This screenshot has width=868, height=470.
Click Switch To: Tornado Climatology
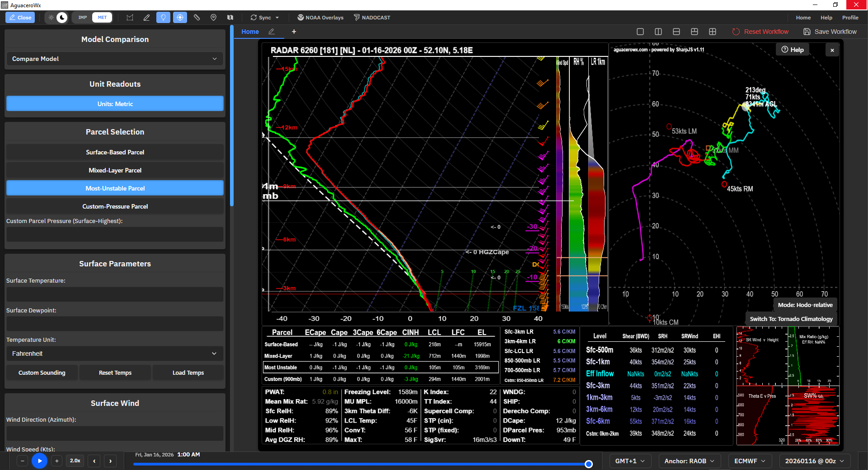791,319
